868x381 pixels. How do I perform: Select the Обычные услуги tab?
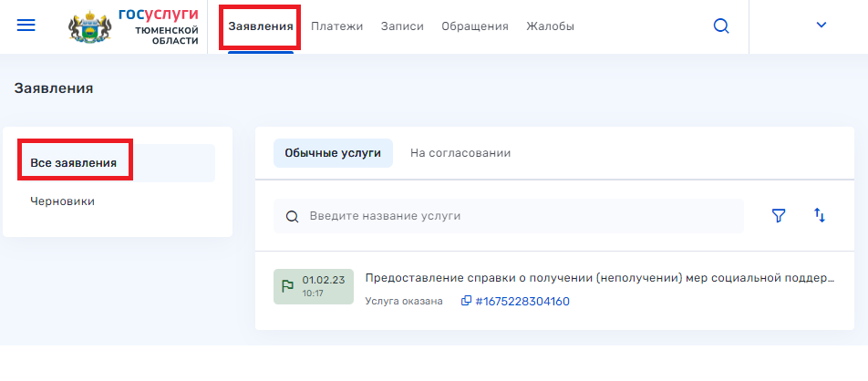click(333, 153)
